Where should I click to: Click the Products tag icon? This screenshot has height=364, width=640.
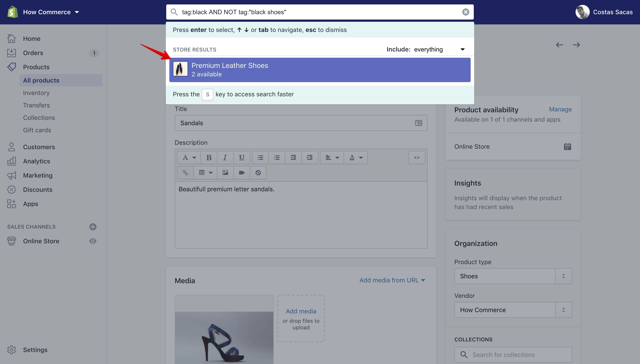[12, 67]
